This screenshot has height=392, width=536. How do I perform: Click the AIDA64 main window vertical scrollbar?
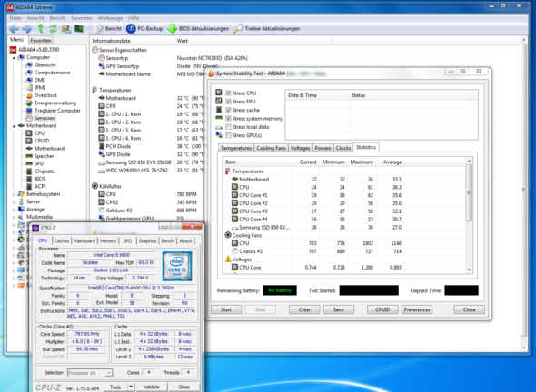click(524, 194)
